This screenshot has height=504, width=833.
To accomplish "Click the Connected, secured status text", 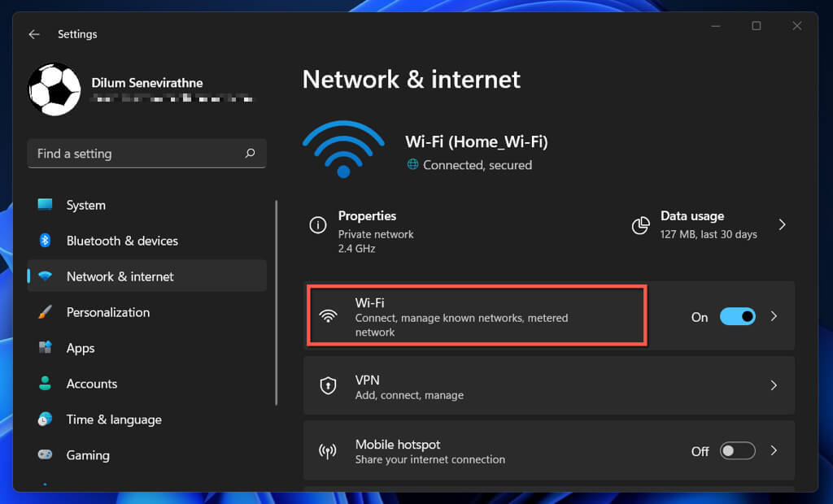I will (x=477, y=165).
